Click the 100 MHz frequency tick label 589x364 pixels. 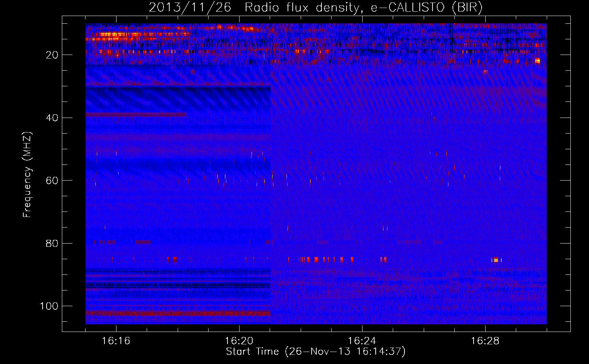pos(49,306)
